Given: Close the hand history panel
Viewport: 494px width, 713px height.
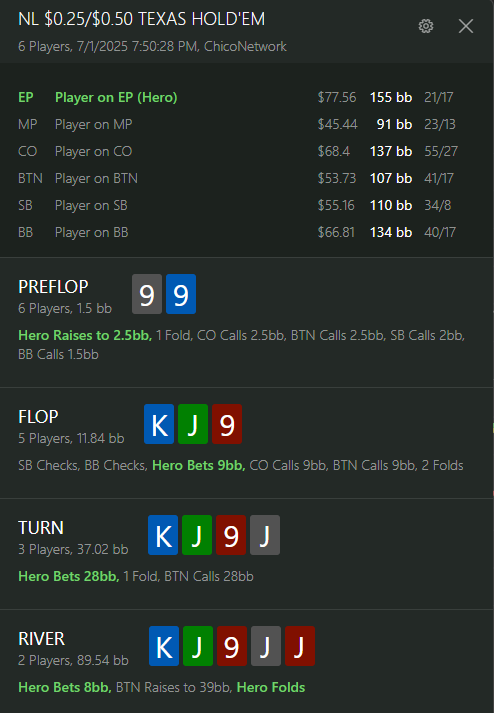Looking at the screenshot, I should (x=466, y=26).
